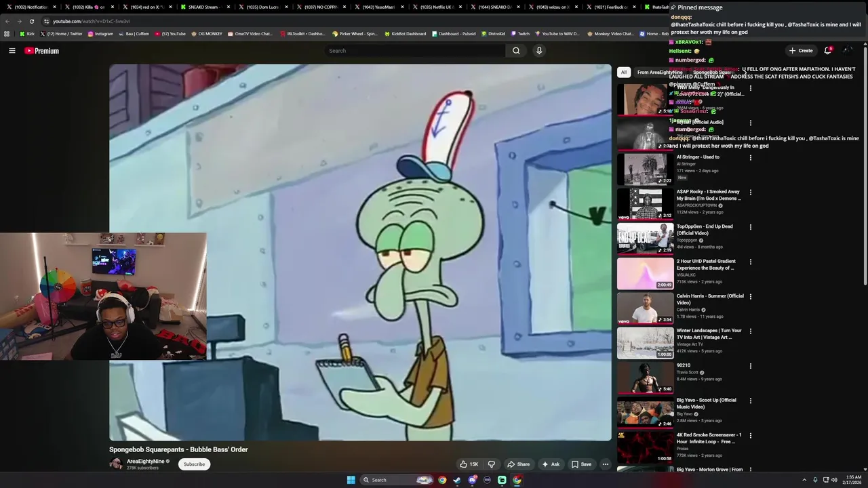
Task: Focus the YouTube search field
Action: 414,51
